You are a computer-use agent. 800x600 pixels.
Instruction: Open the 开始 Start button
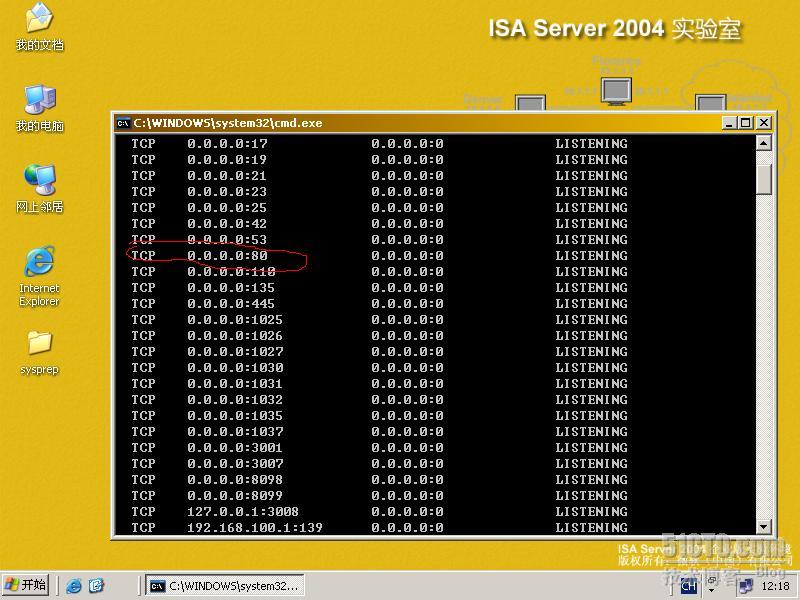point(25,585)
